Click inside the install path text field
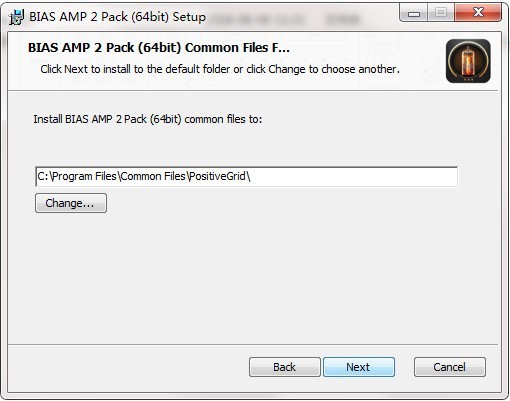 [246, 177]
